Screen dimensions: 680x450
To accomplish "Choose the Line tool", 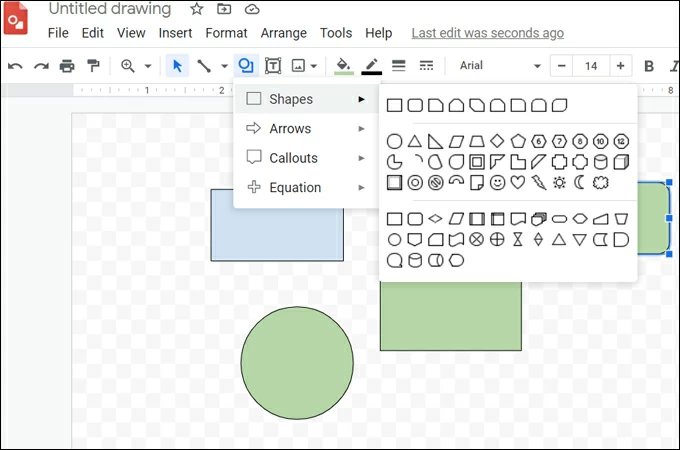I will [204, 66].
